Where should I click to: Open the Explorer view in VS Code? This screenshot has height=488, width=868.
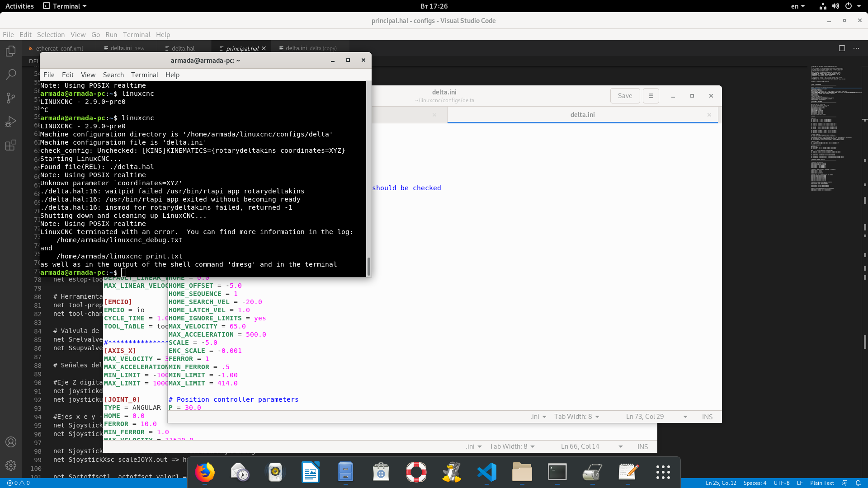[11, 51]
